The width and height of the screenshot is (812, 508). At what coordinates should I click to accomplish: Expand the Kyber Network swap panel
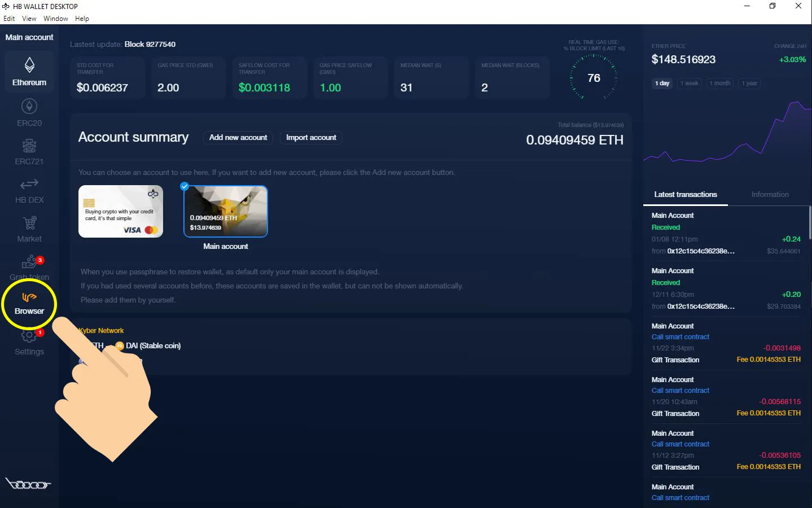[101, 330]
